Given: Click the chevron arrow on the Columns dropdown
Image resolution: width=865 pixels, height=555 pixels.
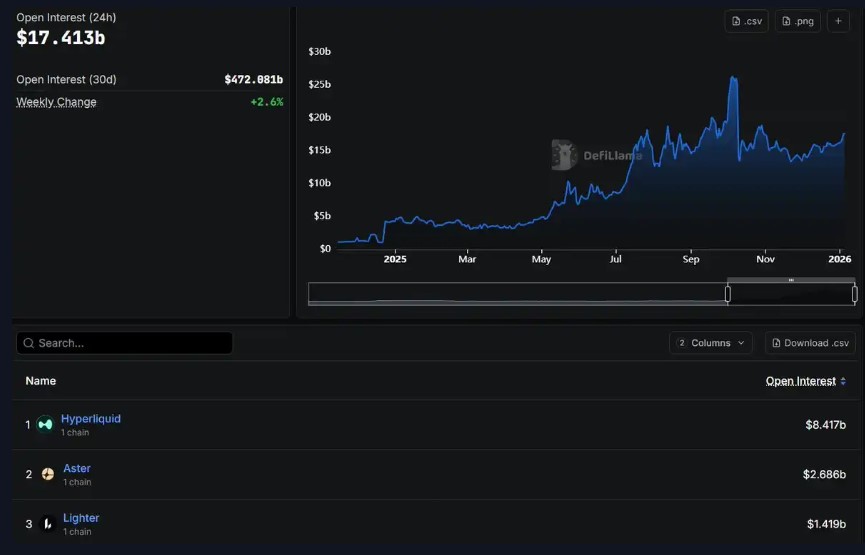Looking at the screenshot, I should (741, 343).
